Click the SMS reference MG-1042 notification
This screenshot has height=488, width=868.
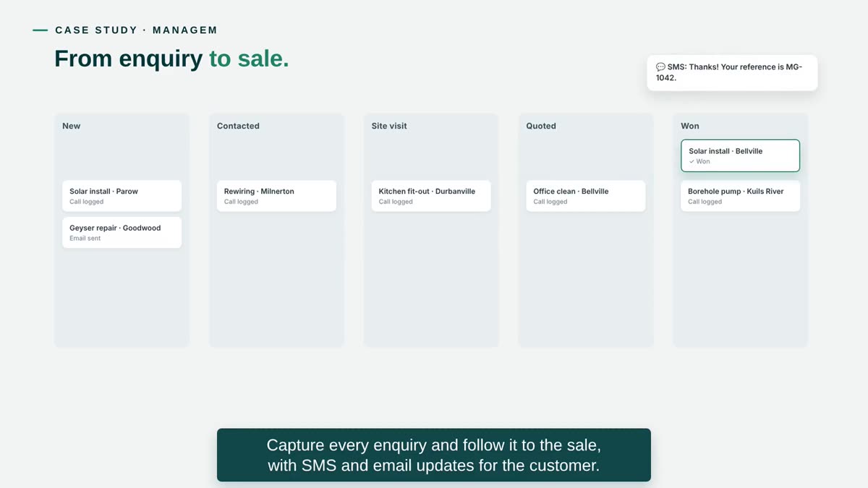[732, 73]
